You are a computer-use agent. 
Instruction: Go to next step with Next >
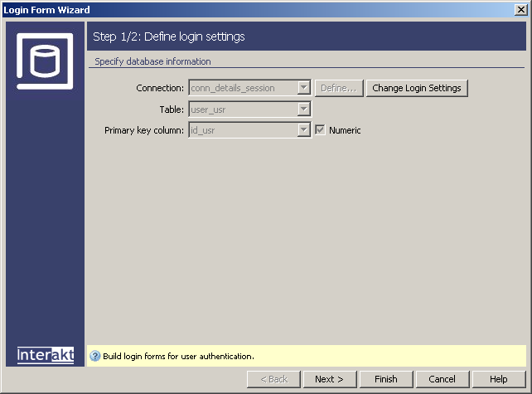click(x=329, y=379)
